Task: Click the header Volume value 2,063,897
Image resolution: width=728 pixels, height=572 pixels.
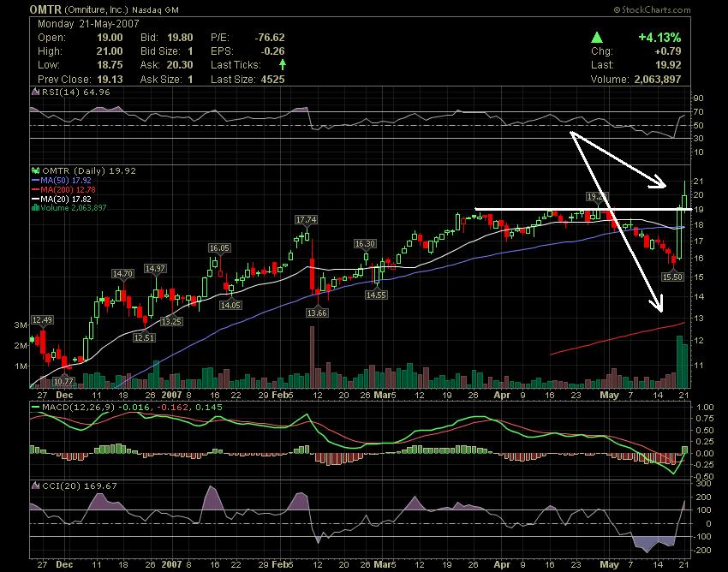Action: 658,79
